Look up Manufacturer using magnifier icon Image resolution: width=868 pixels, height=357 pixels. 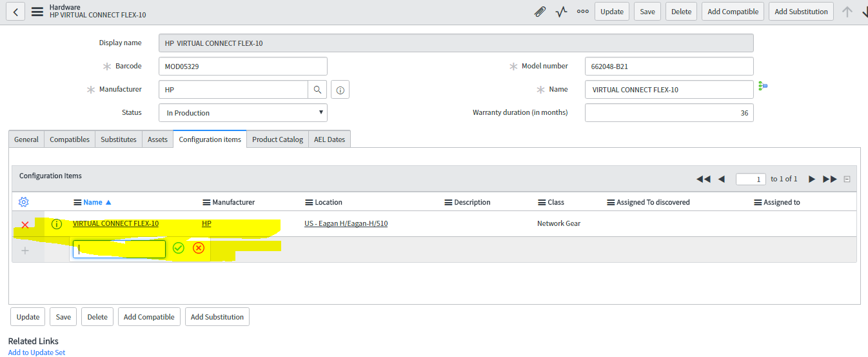(317, 90)
